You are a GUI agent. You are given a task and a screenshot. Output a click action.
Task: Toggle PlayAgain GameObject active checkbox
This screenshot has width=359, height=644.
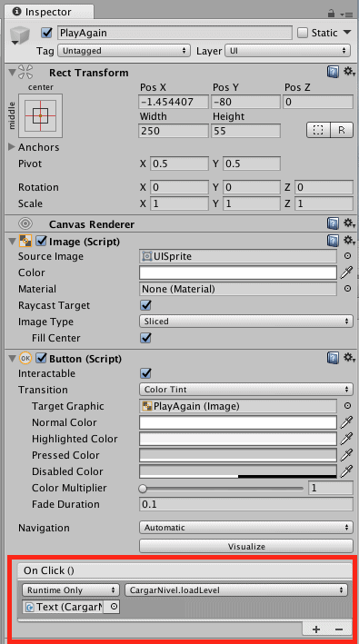[47, 33]
